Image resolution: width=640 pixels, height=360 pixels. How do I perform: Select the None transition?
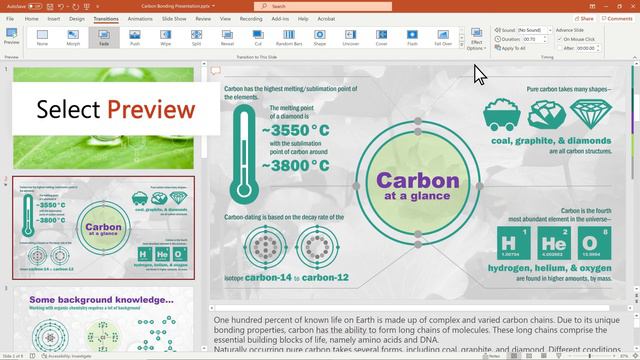pos(42,38)
